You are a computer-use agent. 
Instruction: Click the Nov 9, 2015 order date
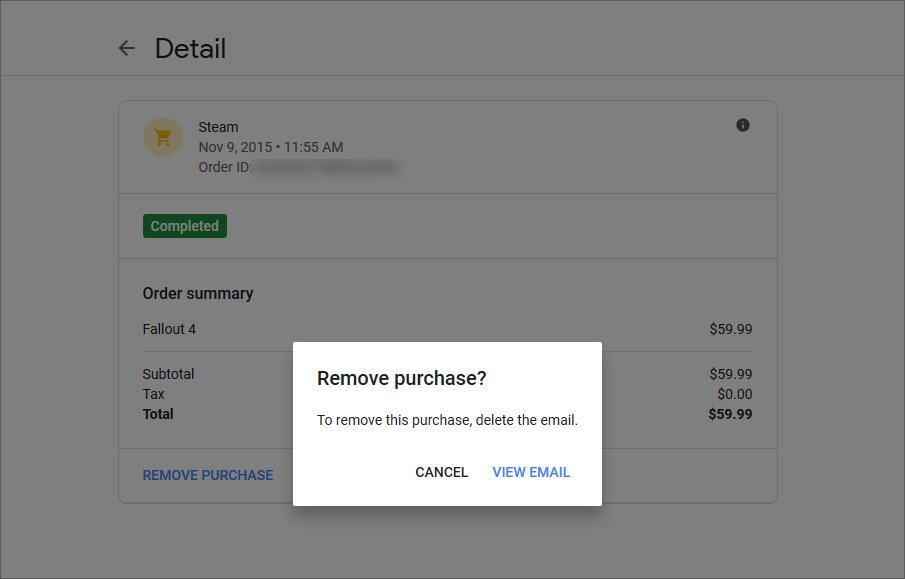click(x=270, y=147)
